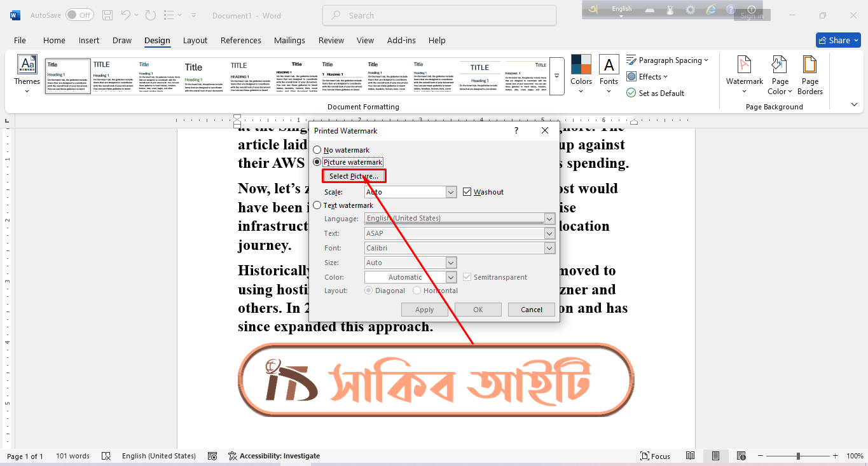Click inside the Search box
Viewport: 868px width, 466px height.
point(439,15)
